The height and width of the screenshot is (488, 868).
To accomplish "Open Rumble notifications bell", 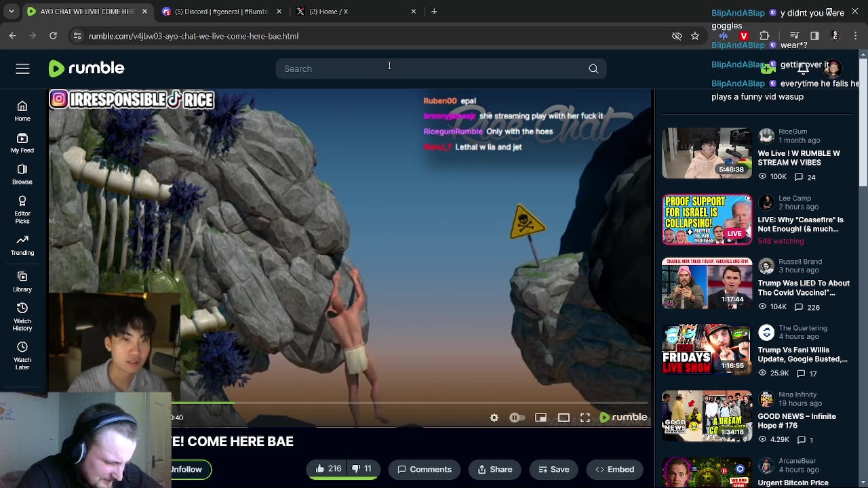I will [x=804, y=68].
